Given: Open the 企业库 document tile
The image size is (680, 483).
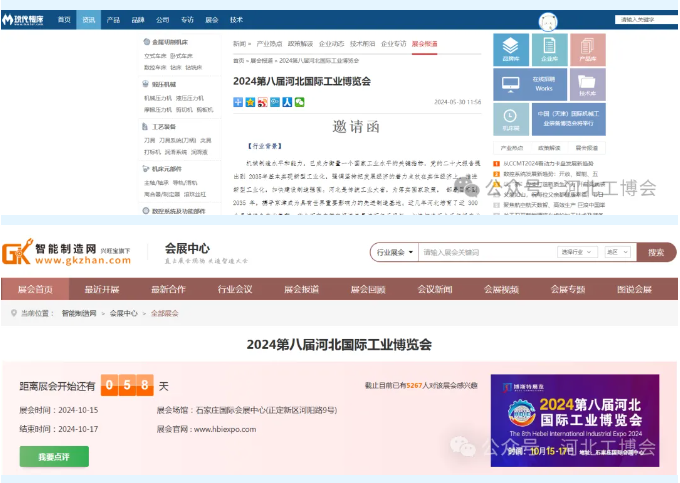Looking at the screenshot, I should 549,49.
